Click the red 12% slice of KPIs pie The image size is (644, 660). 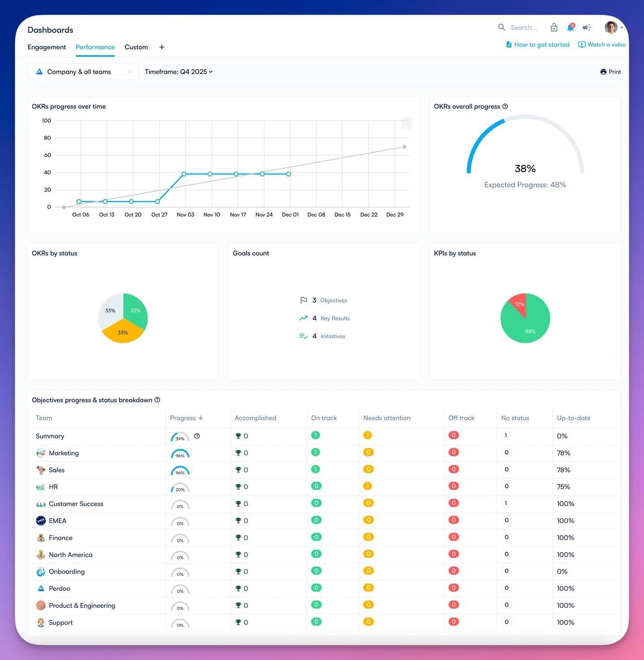point(518,303)
